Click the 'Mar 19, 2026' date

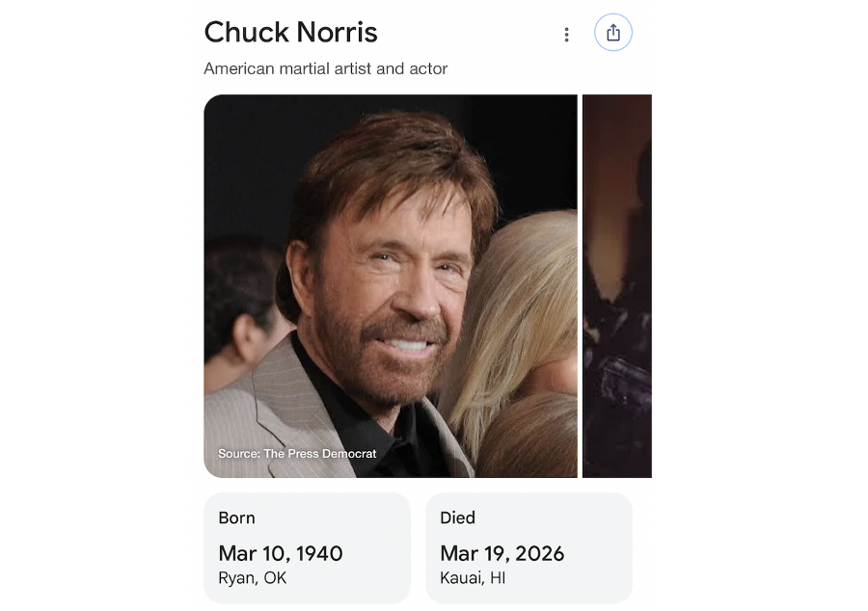coord(502,553)
